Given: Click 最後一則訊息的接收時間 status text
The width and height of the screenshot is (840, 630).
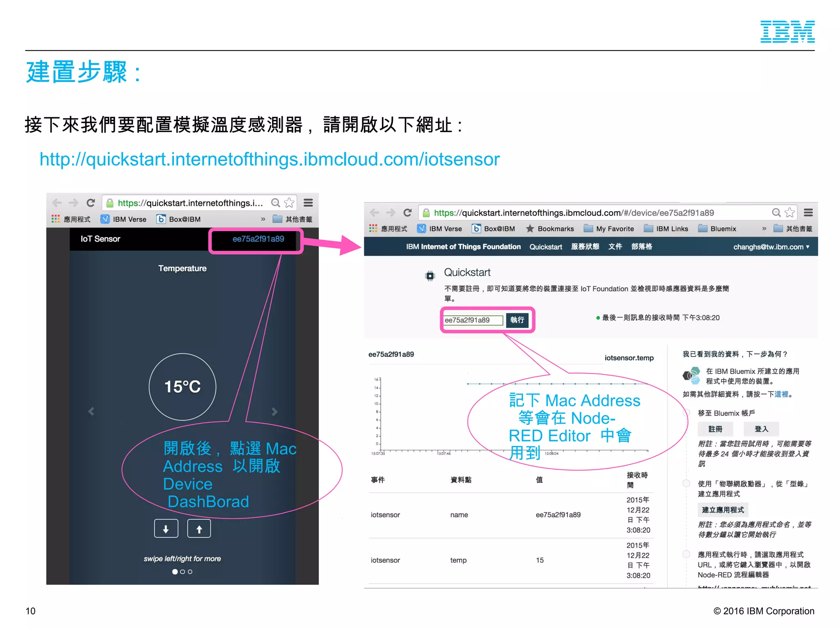Looking at the screenshot, I should click(661, 317).
